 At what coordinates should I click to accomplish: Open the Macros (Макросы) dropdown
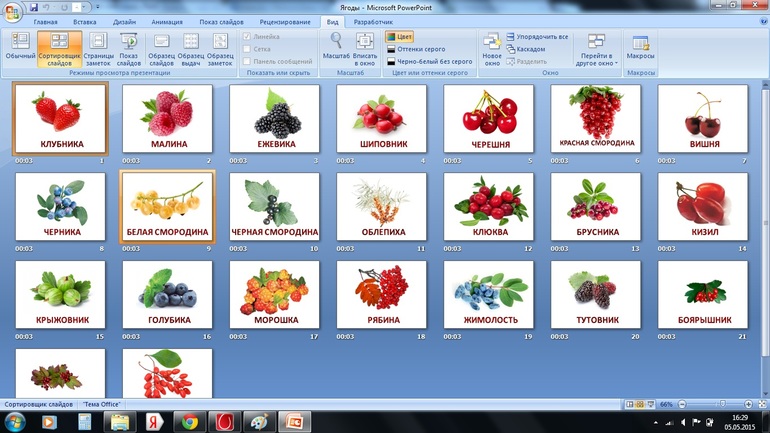point(641,47)
